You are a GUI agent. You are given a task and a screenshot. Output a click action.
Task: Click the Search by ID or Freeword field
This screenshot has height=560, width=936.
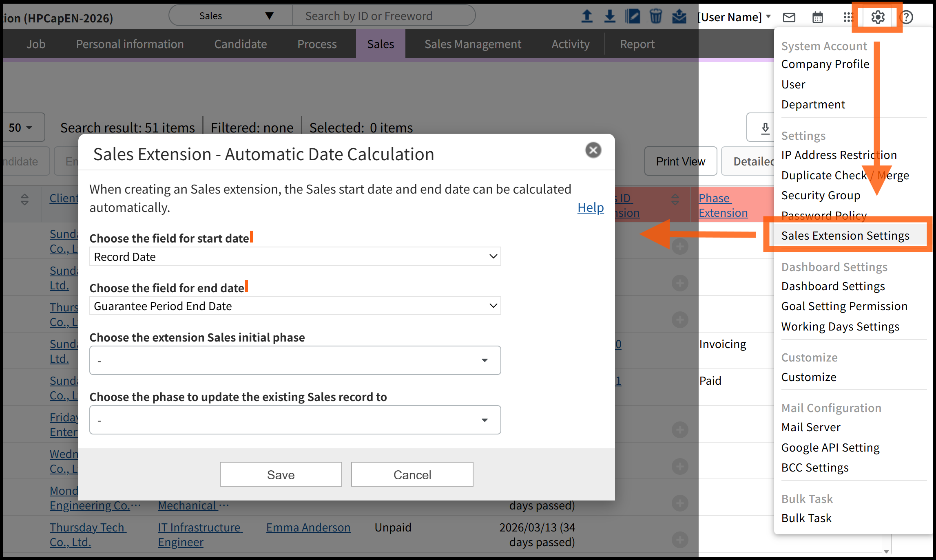click(383, 16)
